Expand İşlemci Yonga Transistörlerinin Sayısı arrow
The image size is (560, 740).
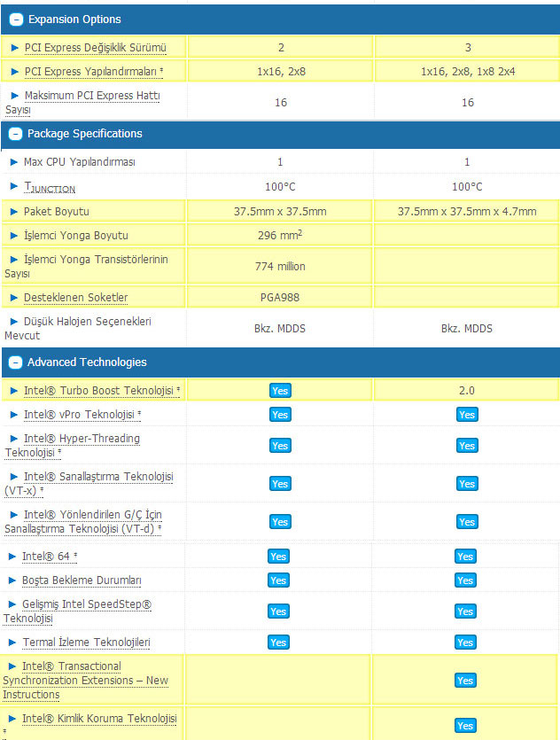(14, 260)
